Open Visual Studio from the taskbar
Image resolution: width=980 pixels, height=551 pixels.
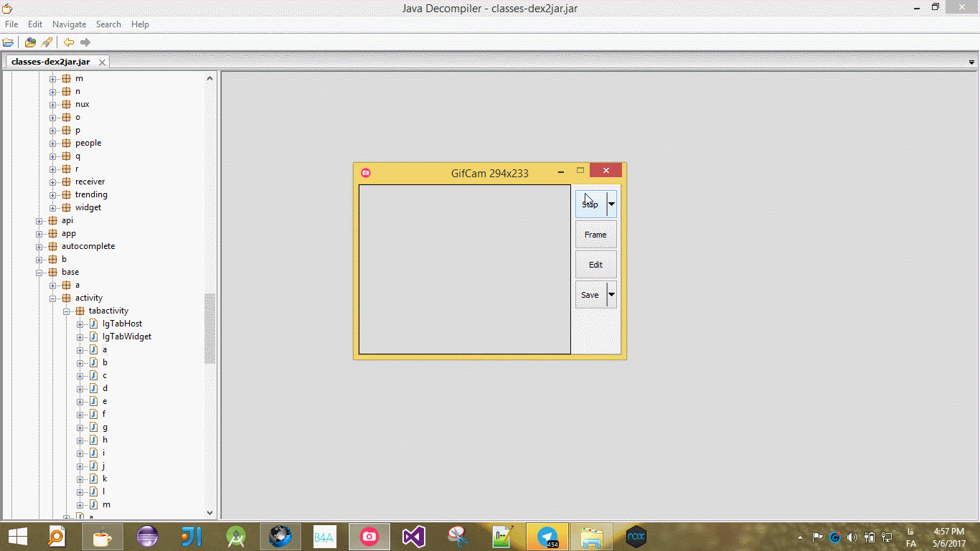414,537
